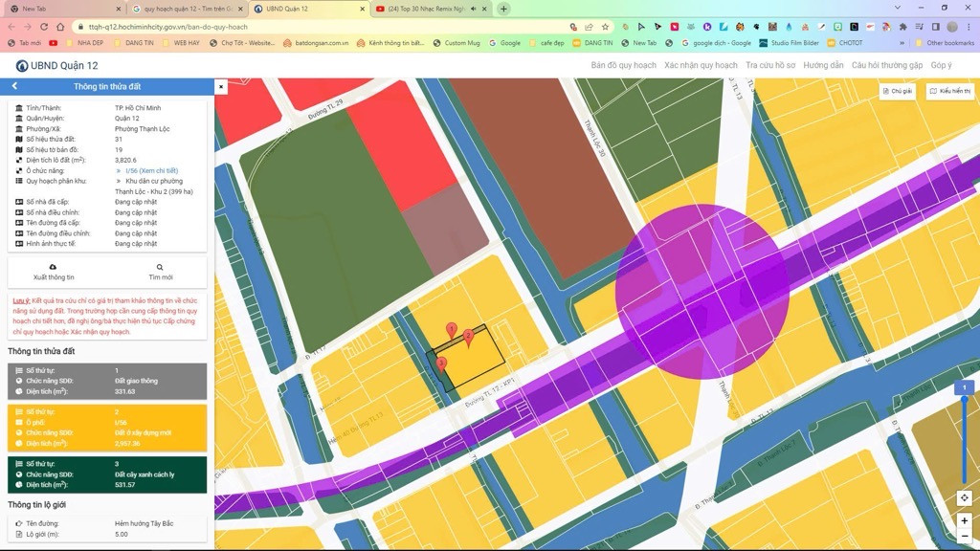This screenshot has height=551, width=980.
Task: Open the Kiểu hiển thị display mode button
Action: (949, 91)
